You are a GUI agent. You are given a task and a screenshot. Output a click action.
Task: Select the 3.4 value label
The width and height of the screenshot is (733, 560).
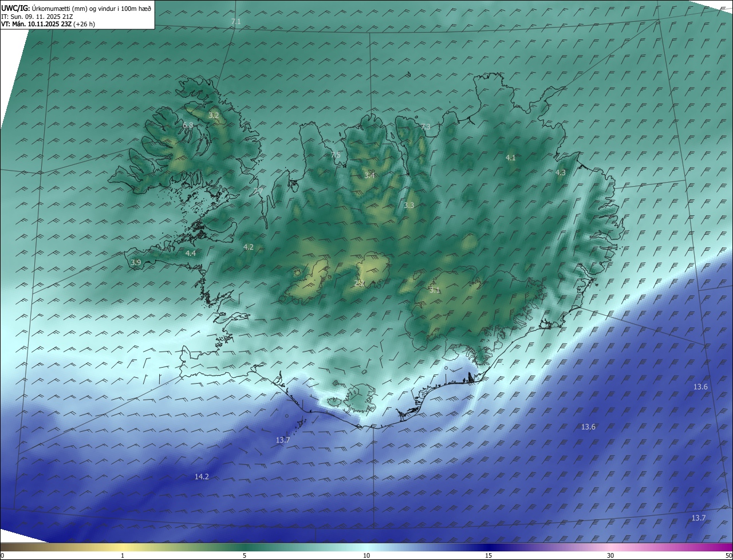[x=369, y=175]
